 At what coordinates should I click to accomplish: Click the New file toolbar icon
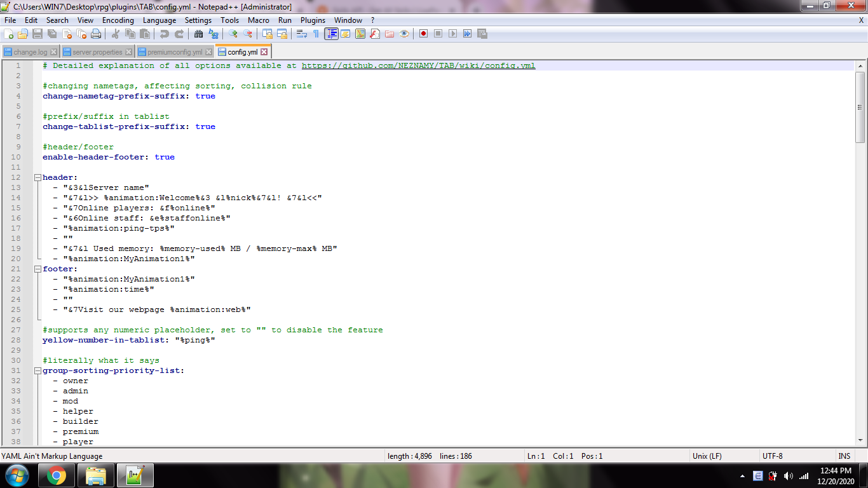click(x=9, y=34)
